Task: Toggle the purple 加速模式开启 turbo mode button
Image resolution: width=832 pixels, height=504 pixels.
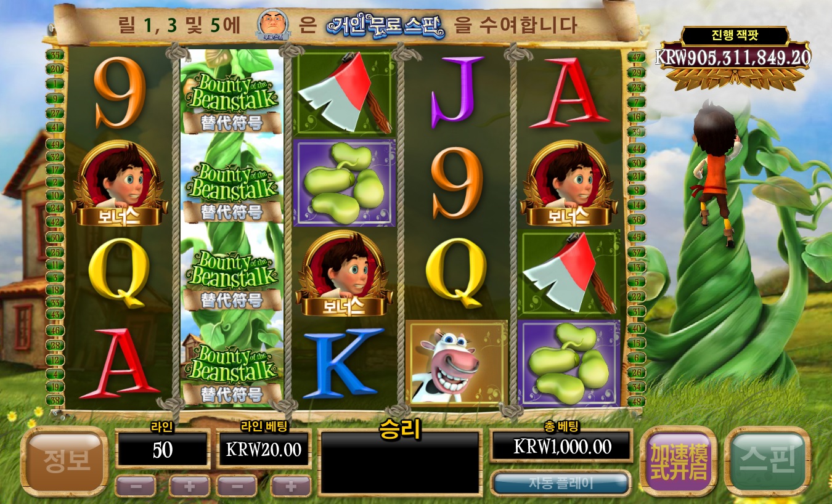Action: click(679, 461)
